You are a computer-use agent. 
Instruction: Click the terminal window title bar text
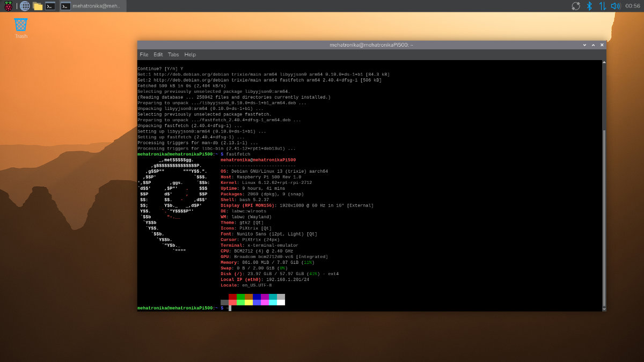coord(371,45)
